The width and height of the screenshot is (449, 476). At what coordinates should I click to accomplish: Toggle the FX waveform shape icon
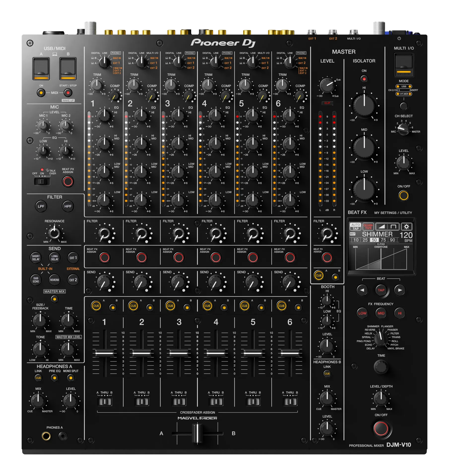387,226
